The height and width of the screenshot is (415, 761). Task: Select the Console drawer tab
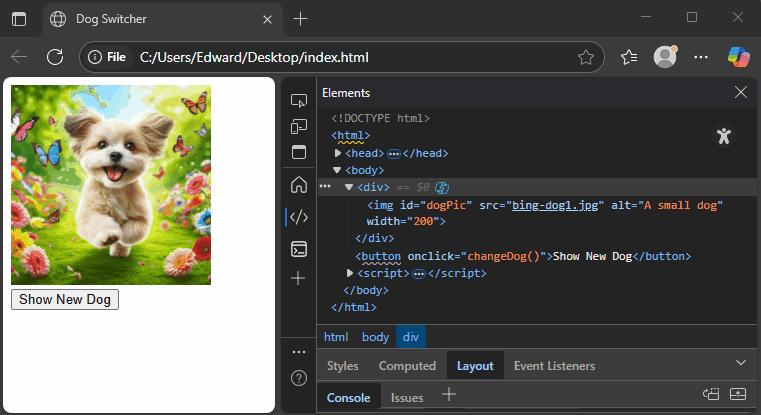tap(348, 398)
